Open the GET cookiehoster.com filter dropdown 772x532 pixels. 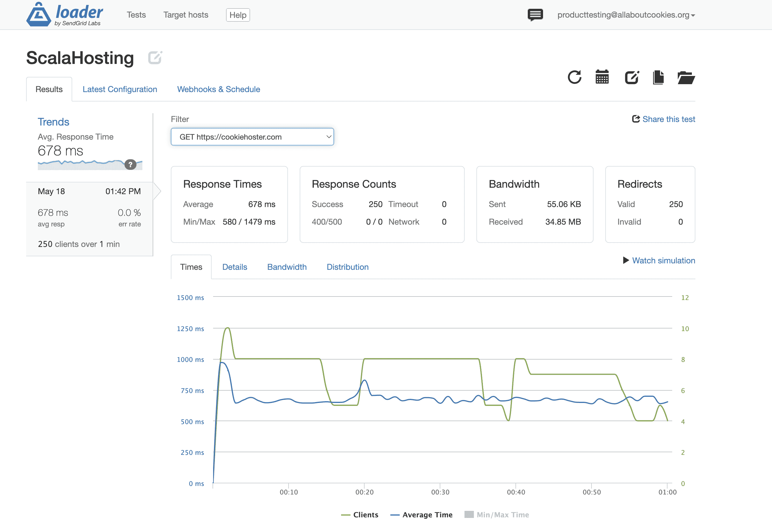pos(252,137)
